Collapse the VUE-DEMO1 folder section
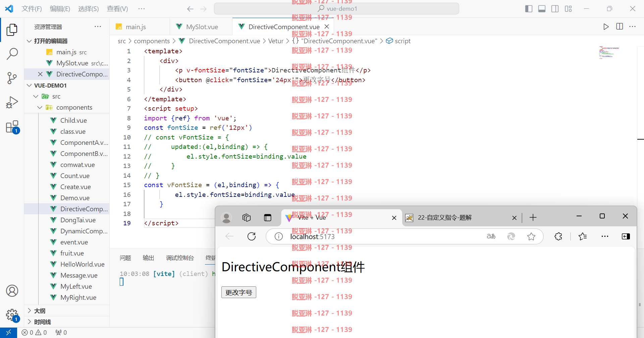644x338 pixels. coord(29,86)
